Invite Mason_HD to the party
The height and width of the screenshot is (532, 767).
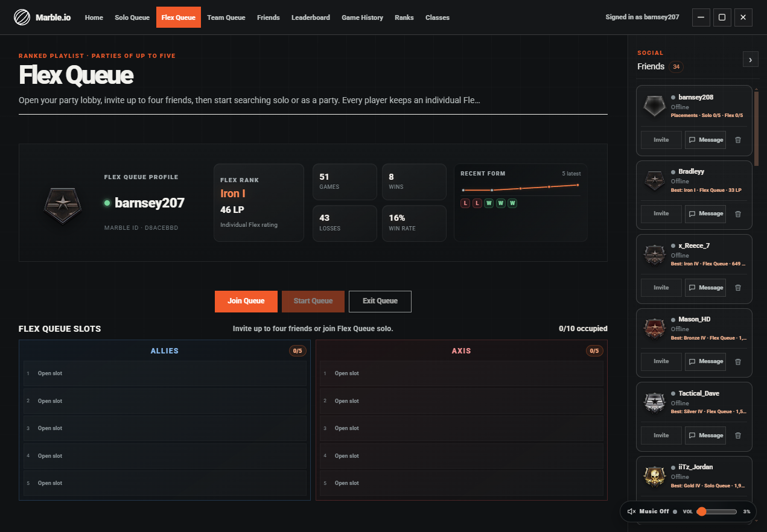pyautogui.click(x=661, y=361)
